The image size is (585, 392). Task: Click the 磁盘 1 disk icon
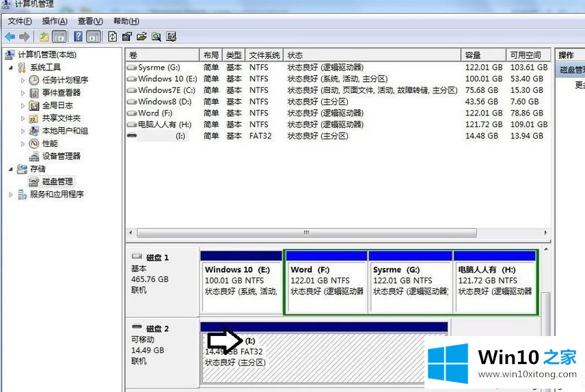137,256
